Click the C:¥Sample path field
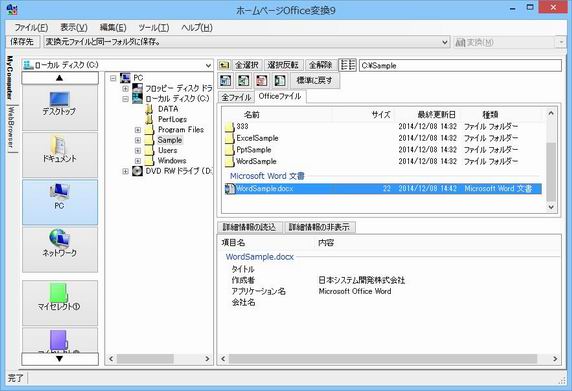Screen dimensions: 572x391 coord(460,66)
